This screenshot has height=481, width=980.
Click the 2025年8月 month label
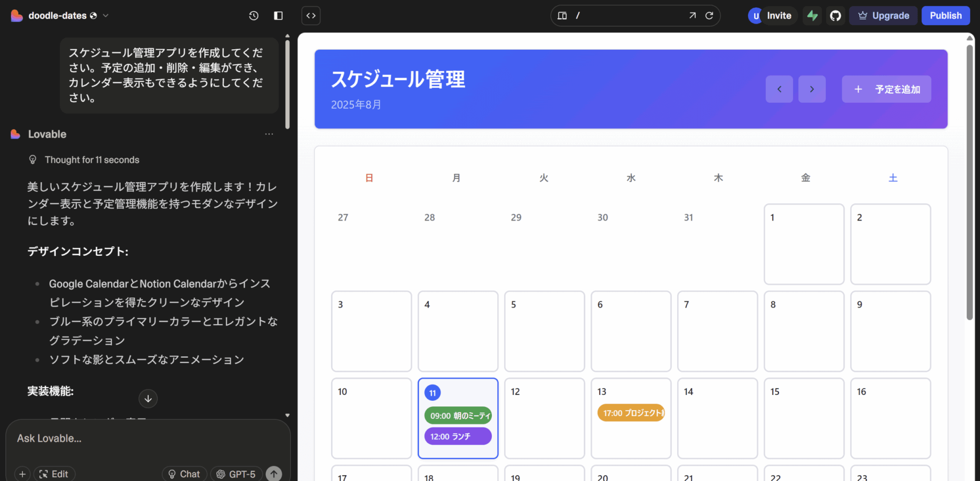(x=356, y=105)
